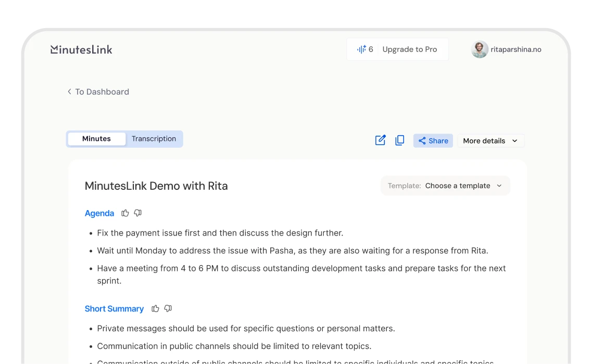Click the Share button

click(433, 141)
